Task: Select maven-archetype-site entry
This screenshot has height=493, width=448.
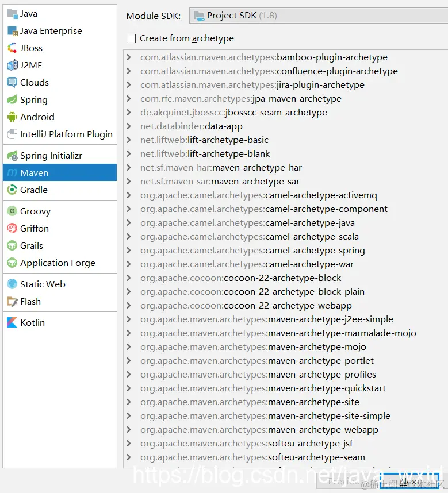Action: point(250,402)
